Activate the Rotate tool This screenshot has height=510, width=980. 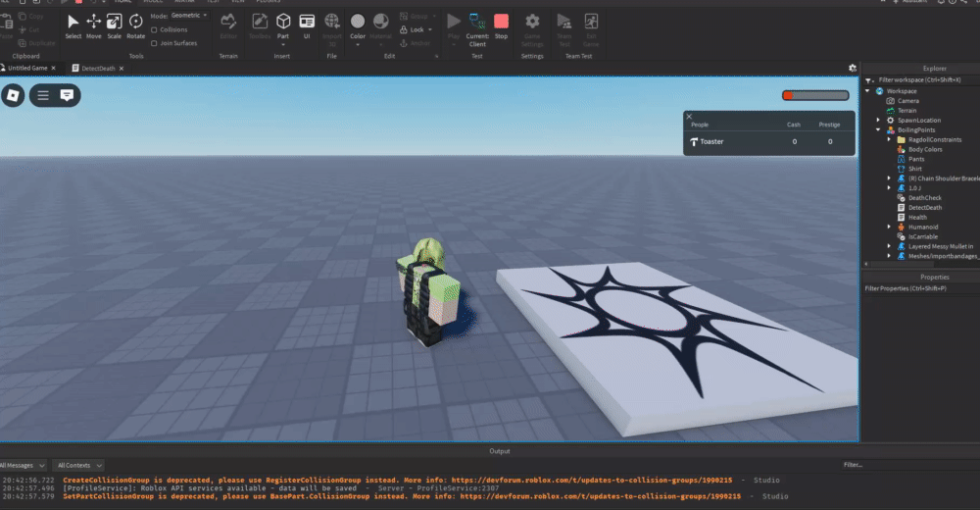coord(135,26)
